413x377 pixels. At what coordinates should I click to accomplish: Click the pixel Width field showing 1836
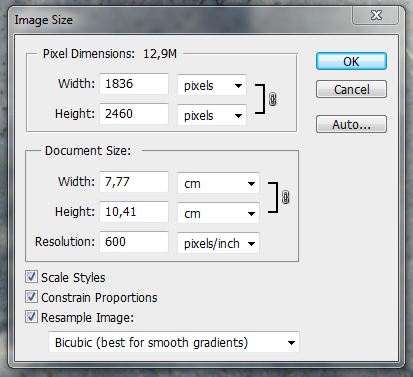click(x=134, y=84)
